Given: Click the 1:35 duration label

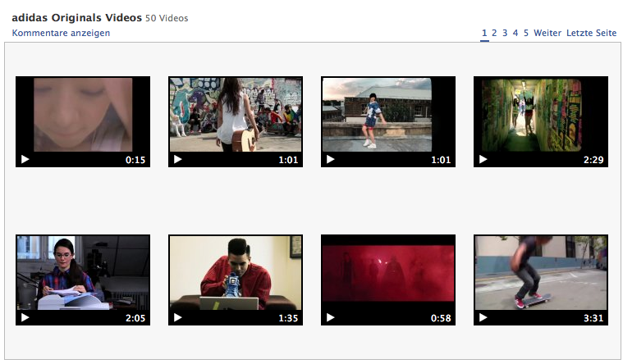Looking at the screenshot, I should click(288, 318).
